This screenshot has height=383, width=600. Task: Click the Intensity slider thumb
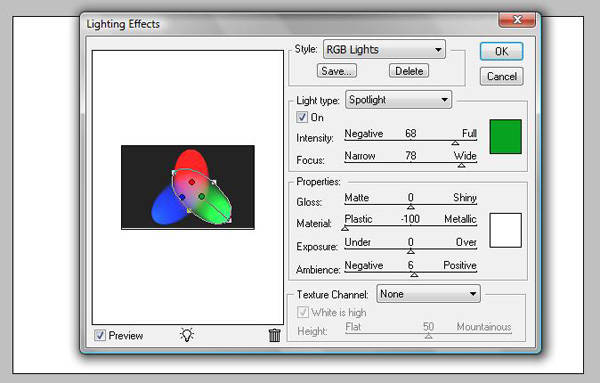455,143
